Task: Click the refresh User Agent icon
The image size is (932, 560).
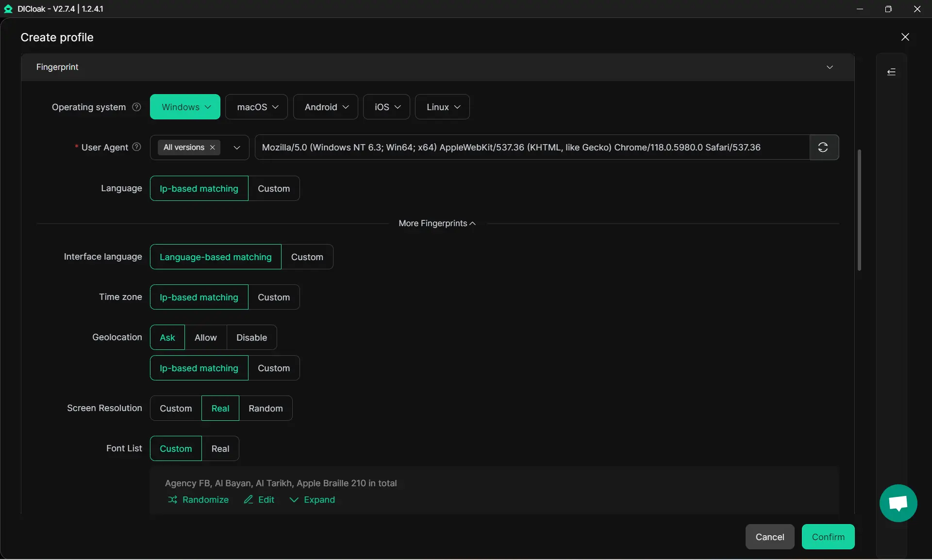Action: pyautogui.click(x=823, y=147)
